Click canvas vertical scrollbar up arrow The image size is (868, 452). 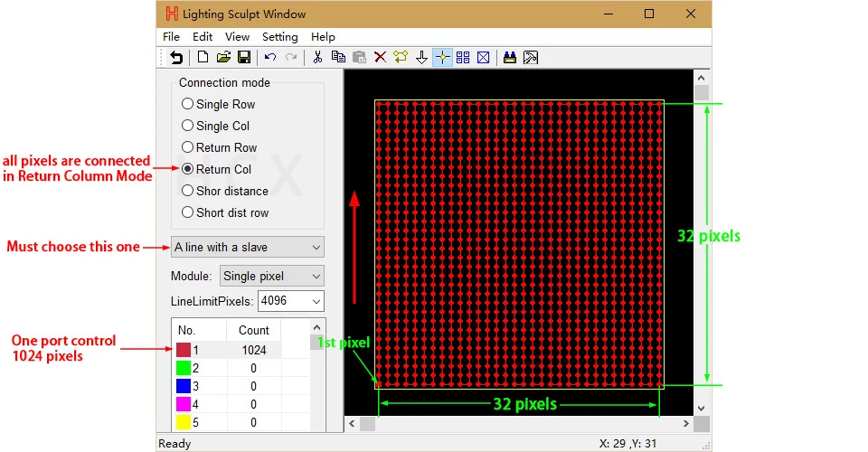(x=702, y=78)
